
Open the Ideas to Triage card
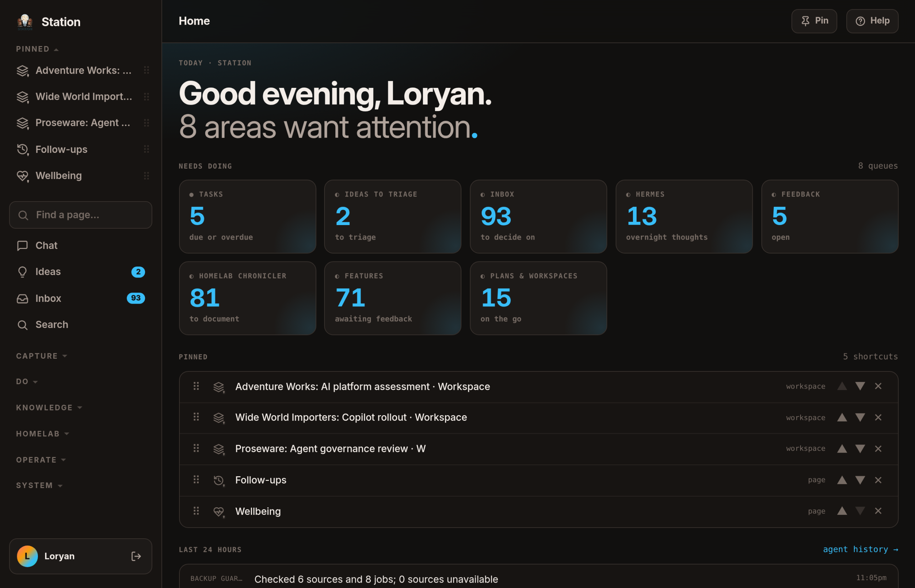tap(393, 216)
